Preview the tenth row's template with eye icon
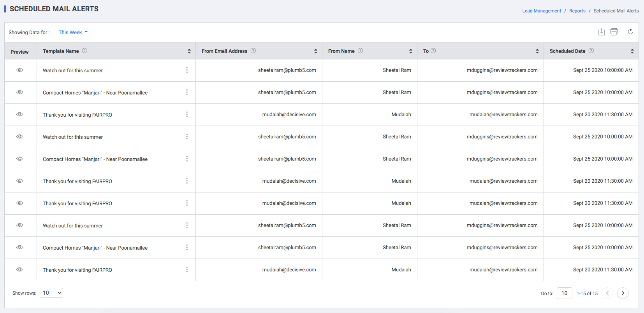The image size is (644, 313). click(x=20, y=269)
